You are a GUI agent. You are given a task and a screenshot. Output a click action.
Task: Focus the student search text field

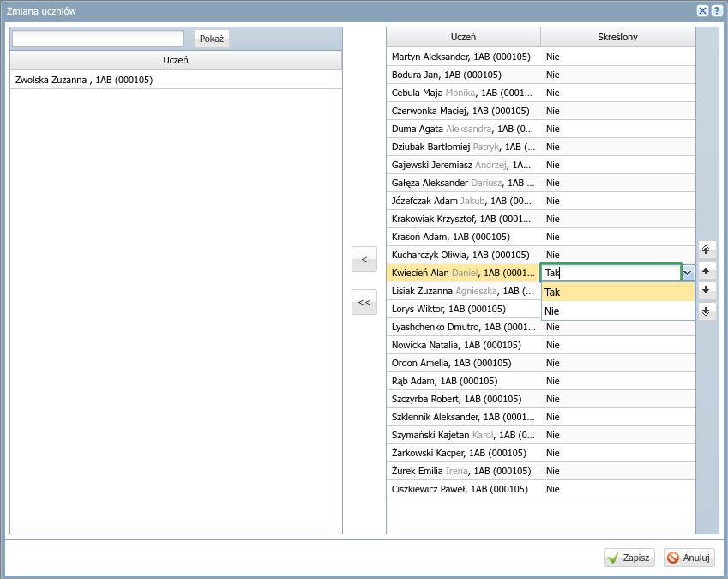click(x=98, y=39)
